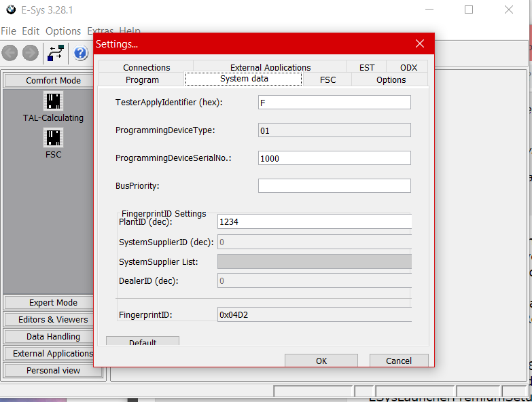Screen dimensions: 532x402
Task: Open the File menu
Action: (8, 31)
